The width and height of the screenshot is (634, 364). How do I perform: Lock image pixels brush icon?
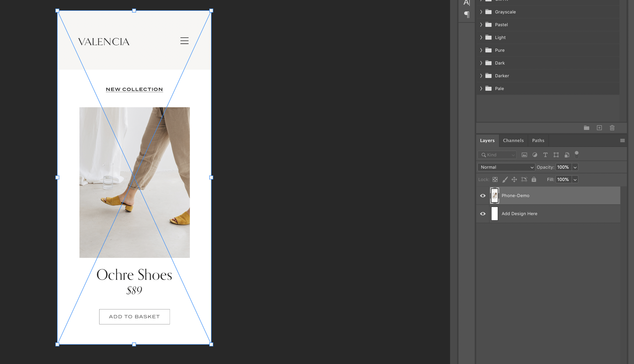[x=505, y=179]
